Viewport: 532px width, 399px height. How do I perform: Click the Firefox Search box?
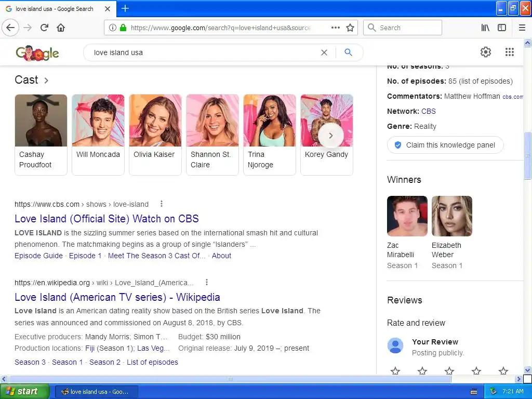[403, 28]
